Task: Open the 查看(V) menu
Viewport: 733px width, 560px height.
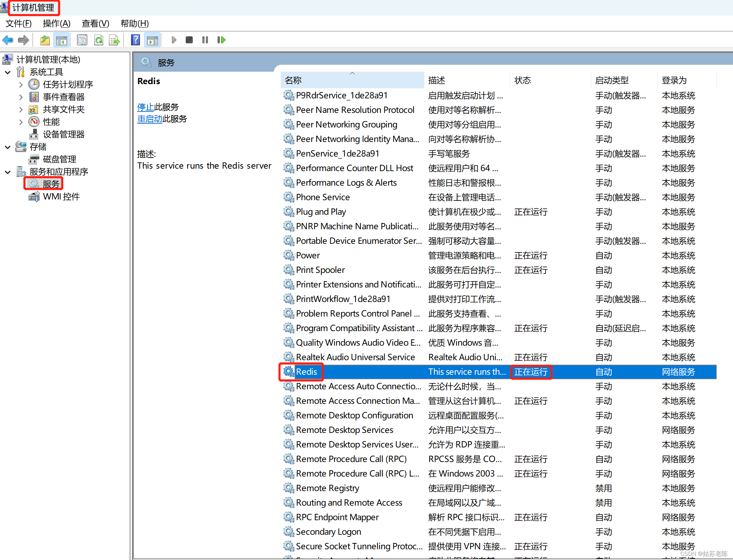Action: coord(95,24)
